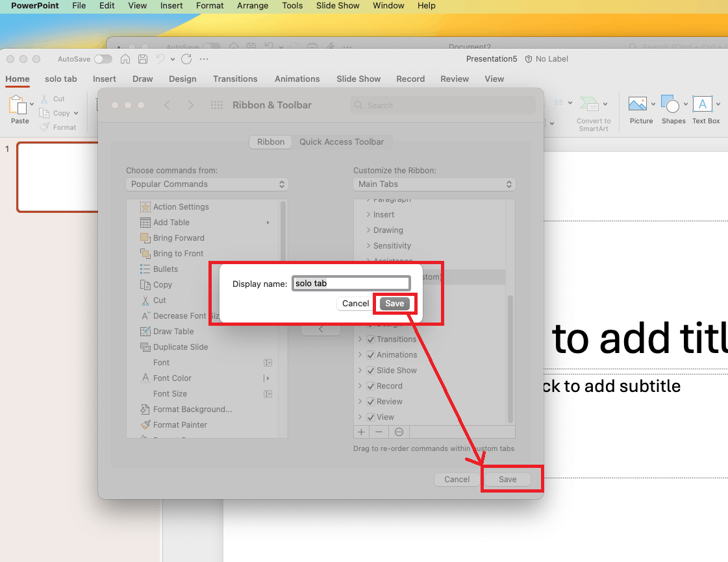
Task: Click the Save floppy disk icon
Action: pyautogui.click(x=143, y=59)
